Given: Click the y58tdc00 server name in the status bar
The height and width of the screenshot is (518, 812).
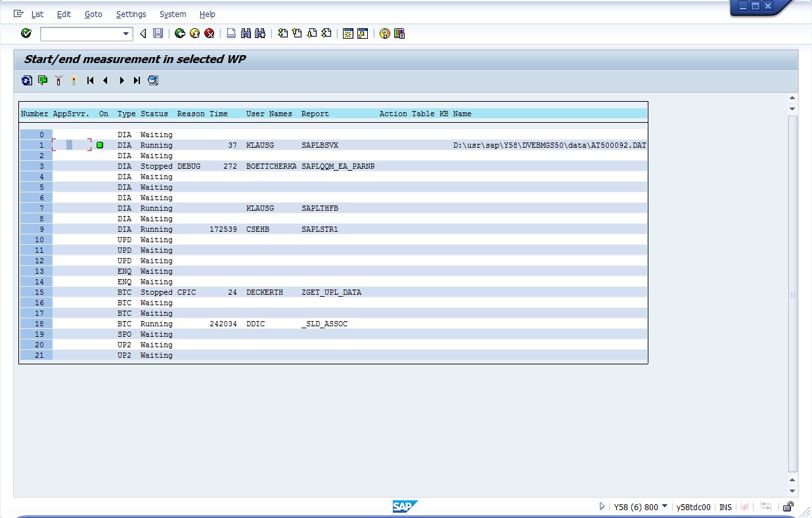Looking at the screenshot, I should pyautogui.click(x=694, y=507).
